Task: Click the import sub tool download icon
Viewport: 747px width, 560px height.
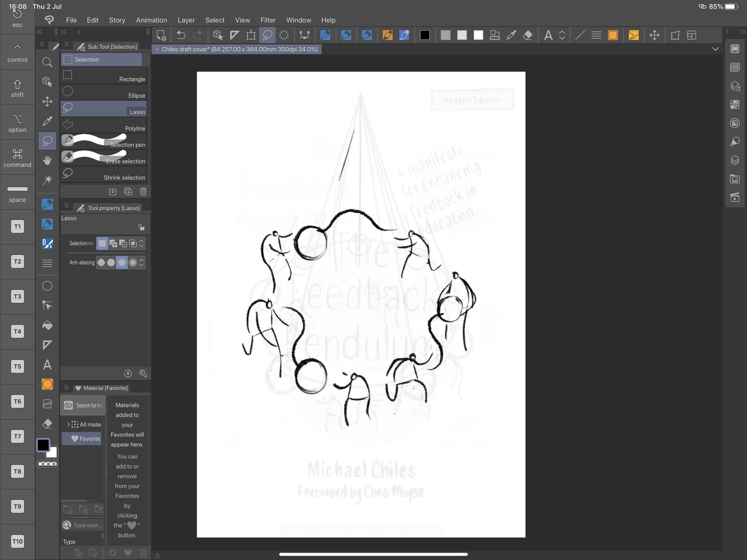Action: click(x=113, y=192)
